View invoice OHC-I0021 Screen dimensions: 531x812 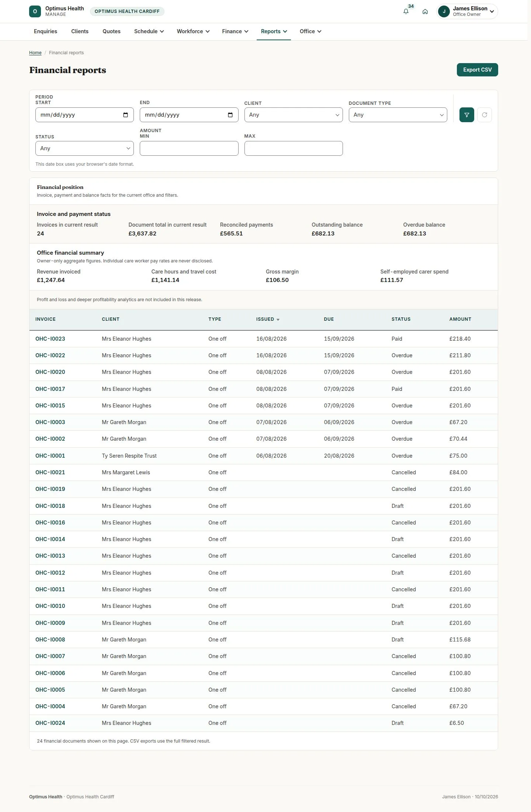click(x=50, y=472)
